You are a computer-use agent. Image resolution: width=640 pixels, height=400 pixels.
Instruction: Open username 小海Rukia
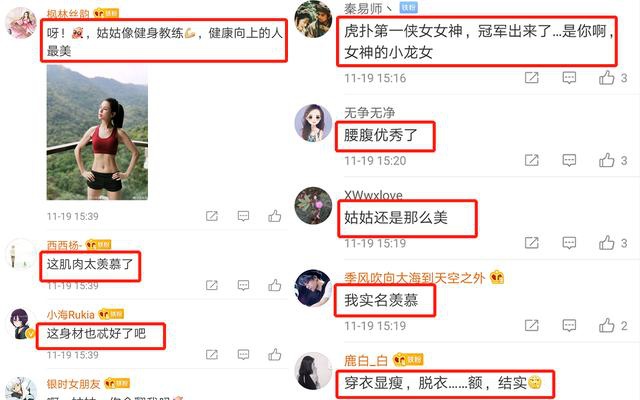(x=71, y=314)
